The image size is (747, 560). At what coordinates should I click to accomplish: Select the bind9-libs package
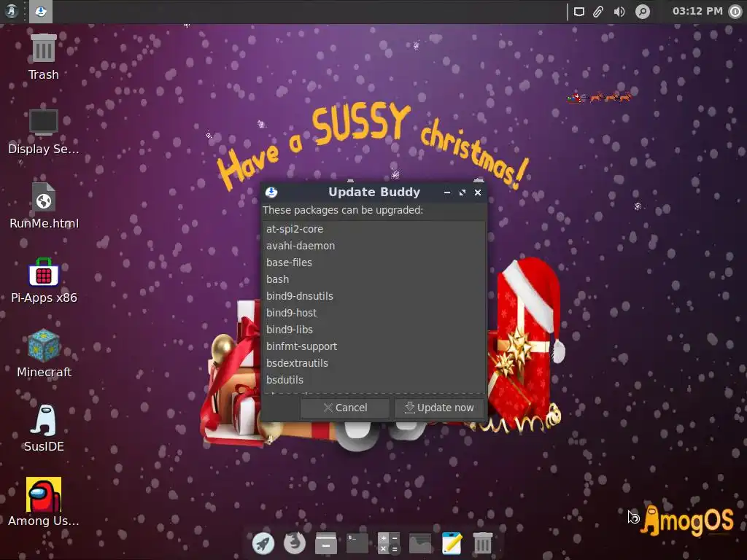(374, 330)
